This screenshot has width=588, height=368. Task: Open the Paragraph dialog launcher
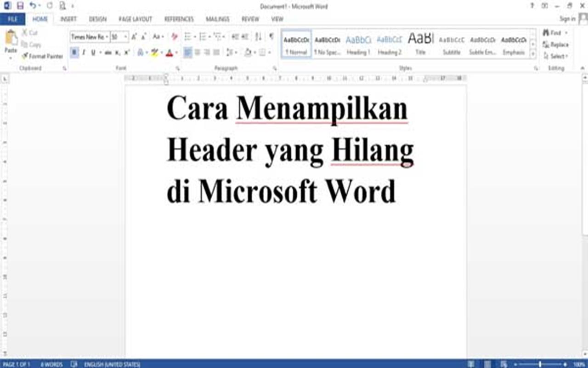coord(275,68)
